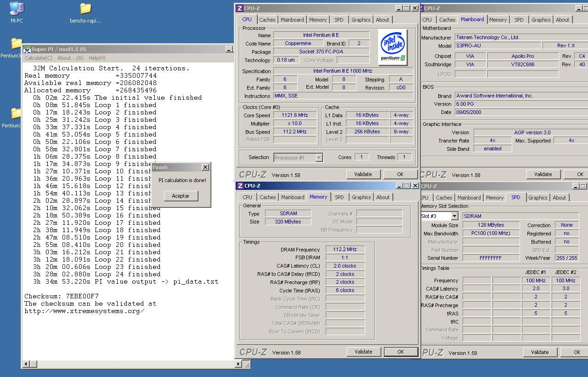588x377 pixels.
Task: Close the Finish dialog with the X
Action: click(x=205, y=167)
